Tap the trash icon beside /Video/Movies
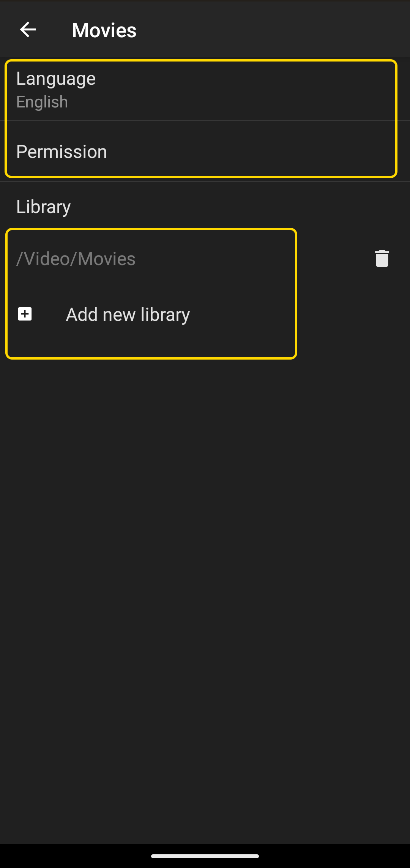The width and height of the screenshot is (410, 868). coord(382,259)
